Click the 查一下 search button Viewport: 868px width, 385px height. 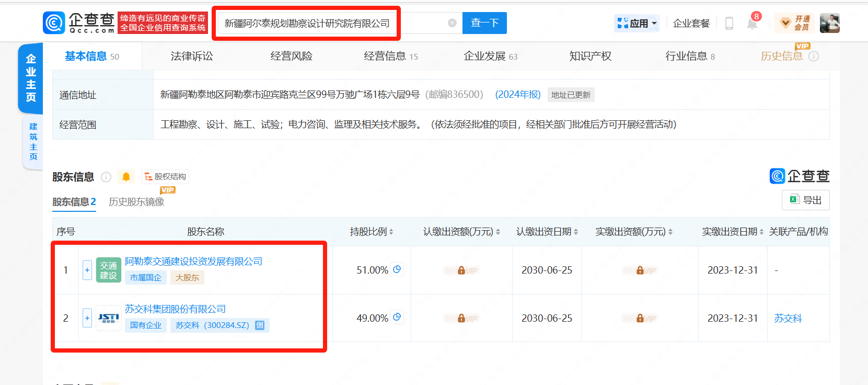484,23
